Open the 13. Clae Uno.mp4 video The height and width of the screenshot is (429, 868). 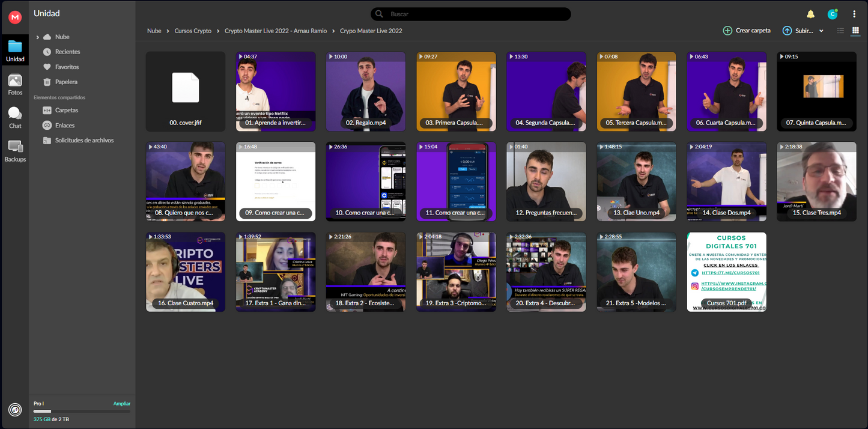coord(636,181)
